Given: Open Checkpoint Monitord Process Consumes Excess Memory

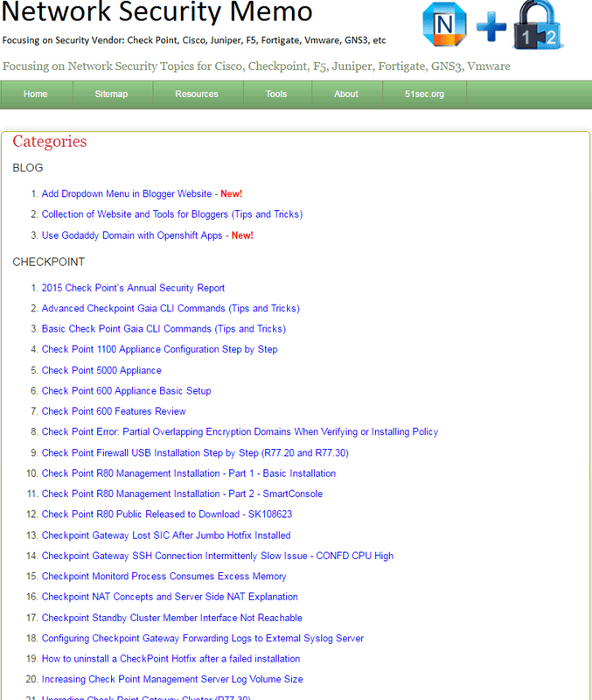Looking at the screenshot, I should (164, 577).
